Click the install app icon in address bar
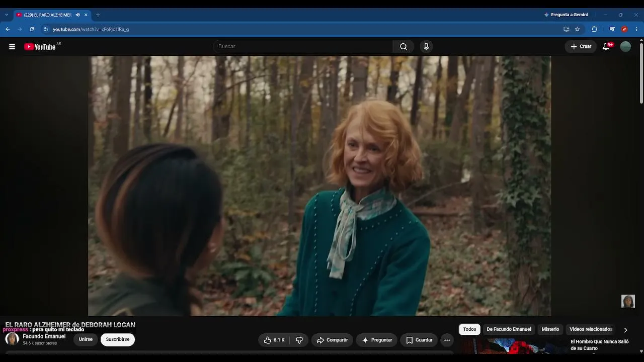This screenshot has width=644, height=362. click(x=566, y=29)
